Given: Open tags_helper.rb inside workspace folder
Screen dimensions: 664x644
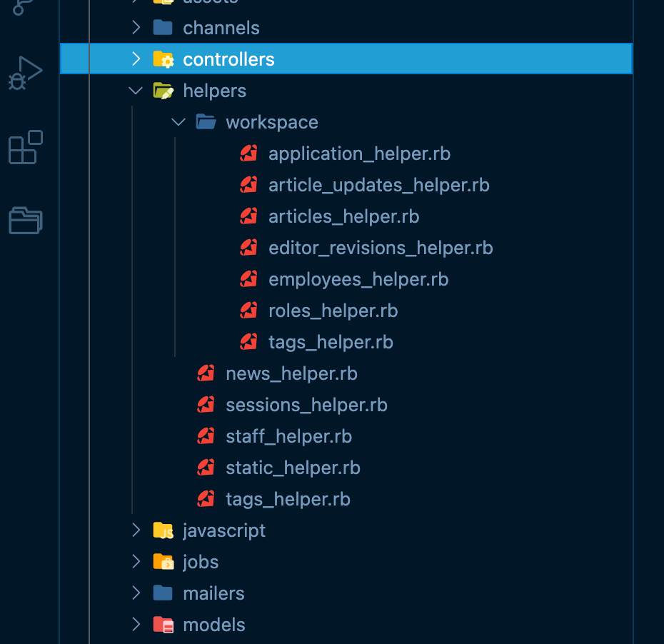Looking at the screenshot, I should point(331,342).
